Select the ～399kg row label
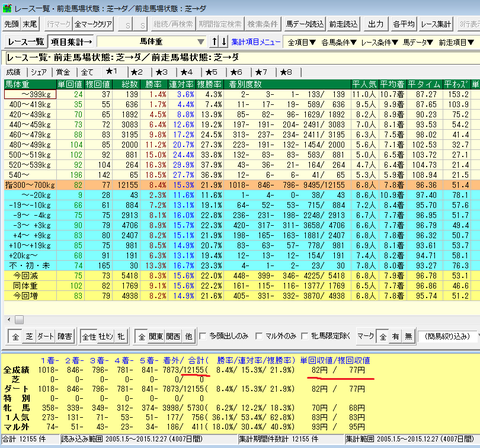 30,94
